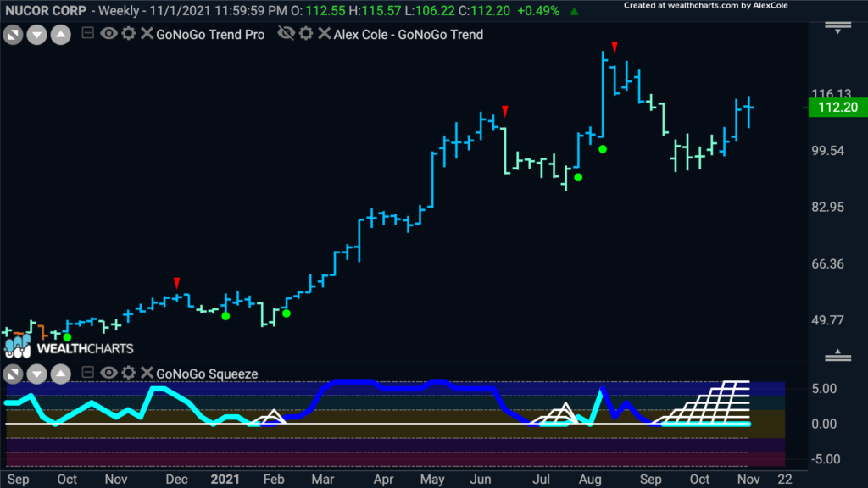This screenshot has height=488, width=868.
Task: Click the Aug label on time axis
Action: click(x=590, y=480)
